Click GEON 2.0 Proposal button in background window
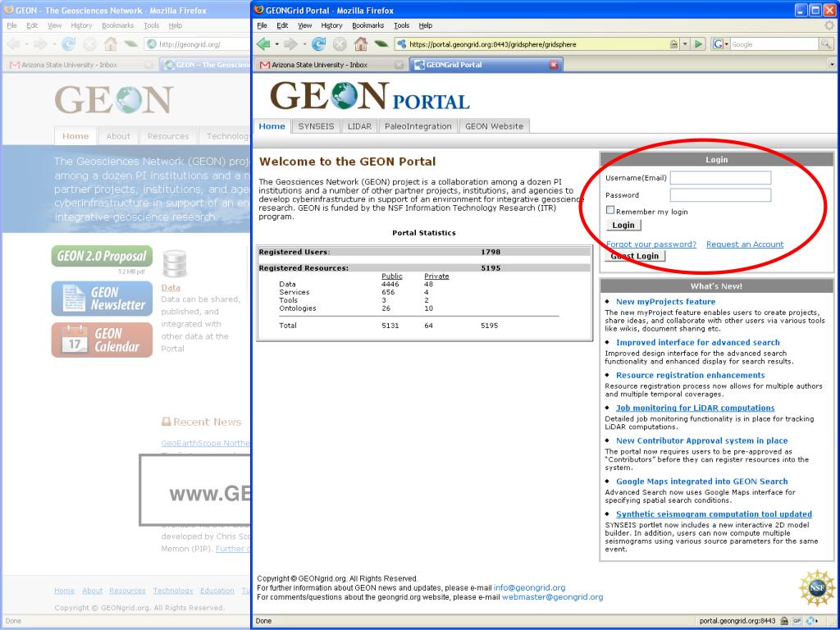The width and height of the screenshot is (840, 630). 102,256
